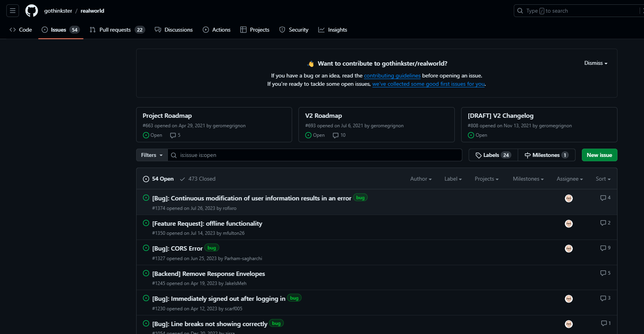Expand the Dismiss dropdown in banner
Image resolution: width=644 pixels, height=334 pixels.
tap(595, 63)
